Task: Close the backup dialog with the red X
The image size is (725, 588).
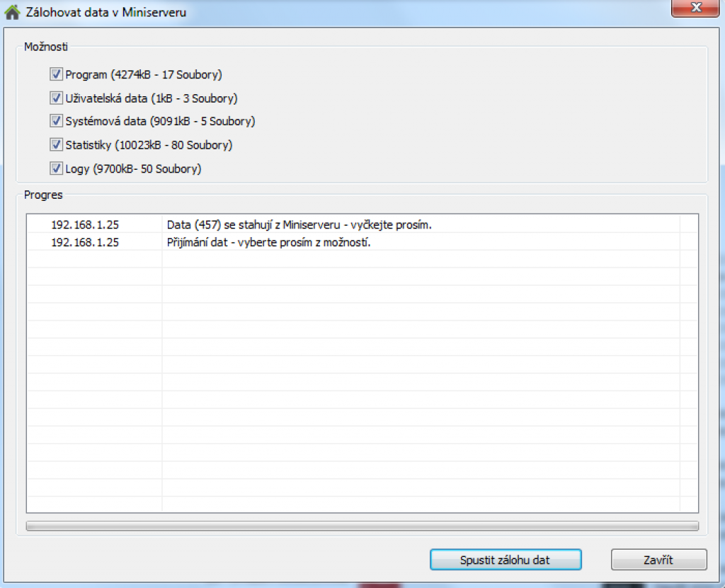Action: [695, 8]
